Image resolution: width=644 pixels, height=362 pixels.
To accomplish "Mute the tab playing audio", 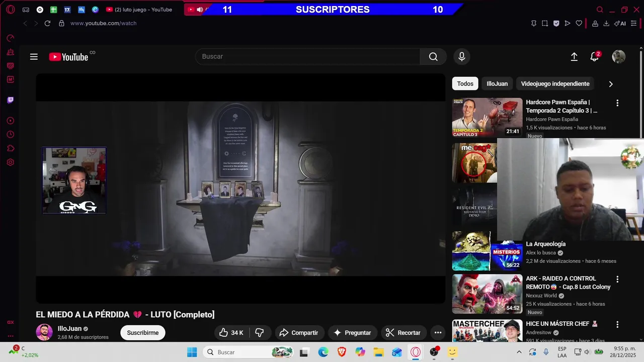I will 200,10.
